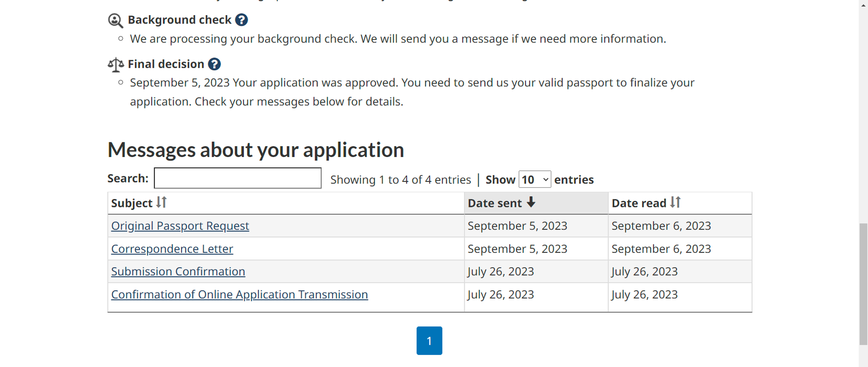The image size is (868, 367).
Task: Click the Messages about your application heading
Action: pos(256,150)
